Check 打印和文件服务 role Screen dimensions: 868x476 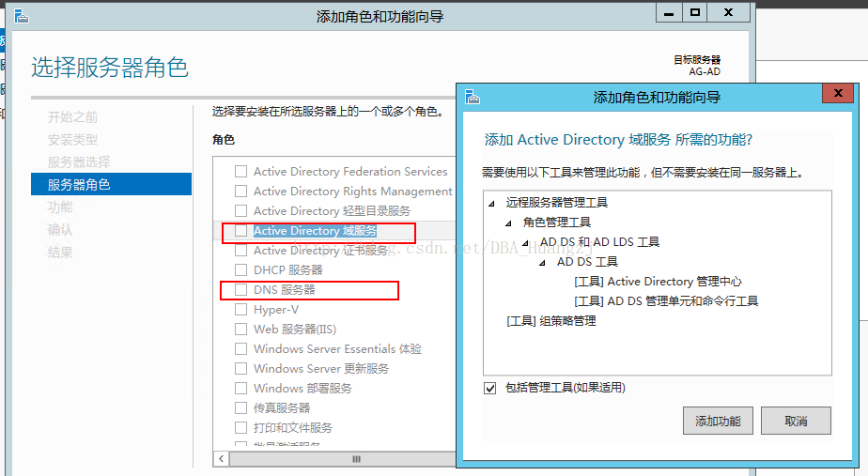click(240, 428)
